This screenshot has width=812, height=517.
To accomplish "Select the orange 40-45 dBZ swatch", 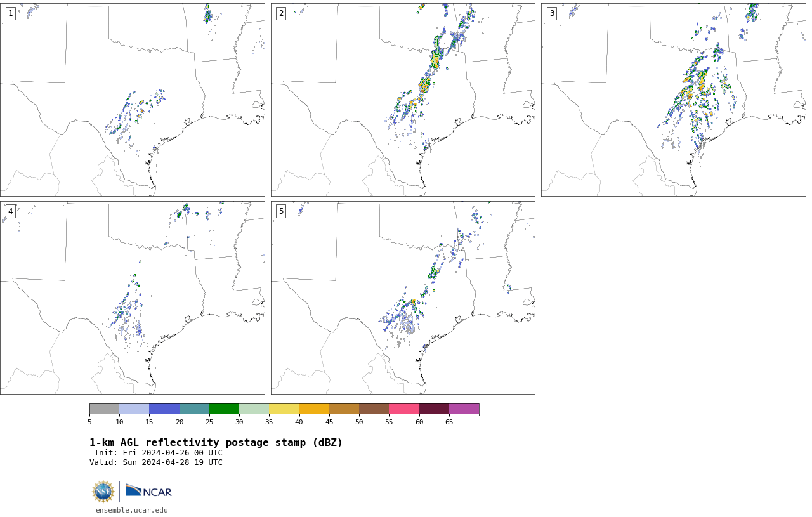I will [314, 409].
